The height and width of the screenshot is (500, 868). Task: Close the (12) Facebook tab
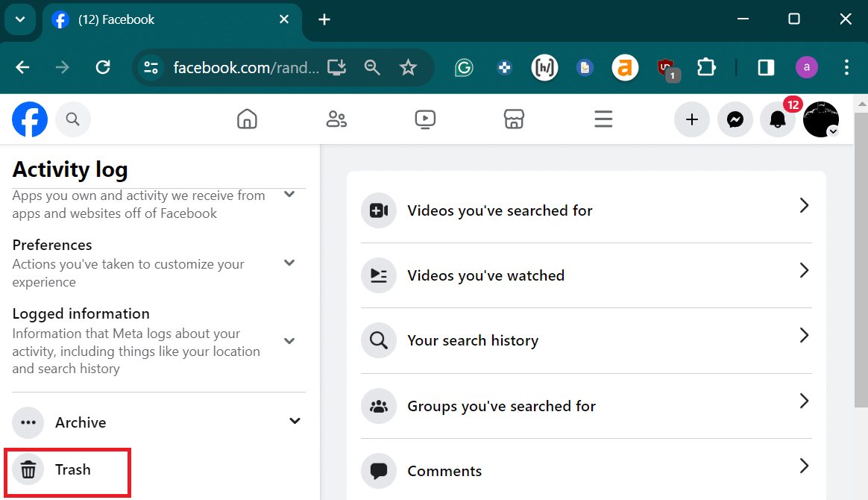point(284,19)
